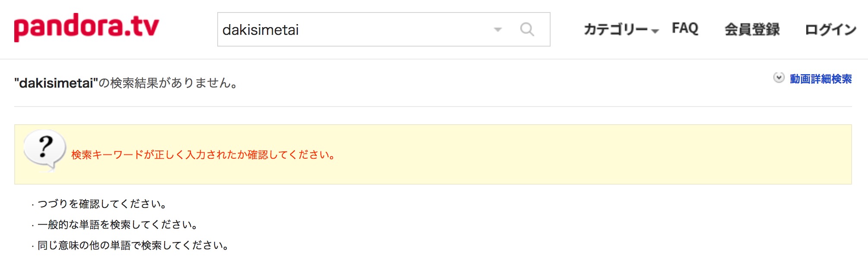Click the circled chevron beside 動画詳細検索
The width and height of the screenshot is (868, 270).
(779, 78)
